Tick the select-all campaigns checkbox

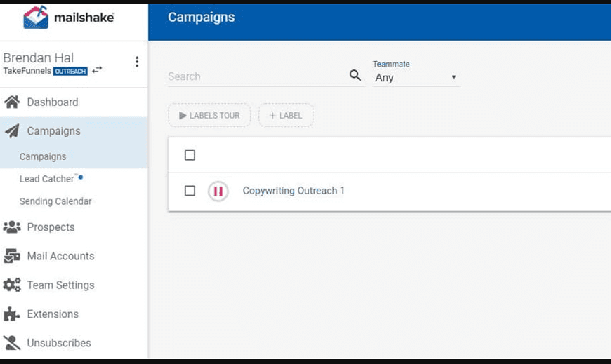[190, 155]
